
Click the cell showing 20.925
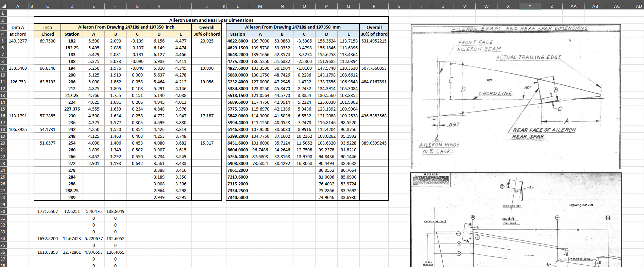207,41
